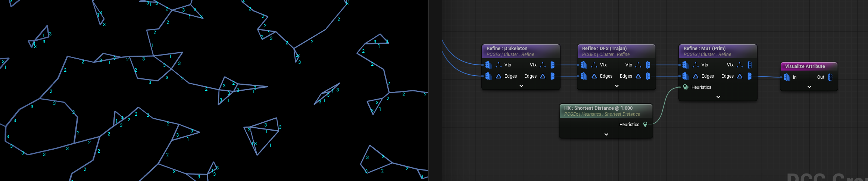The image size is (868, 181).
Task: Click Vtx output pin on MST (Prim) node
Action: [x=750, y=65]
